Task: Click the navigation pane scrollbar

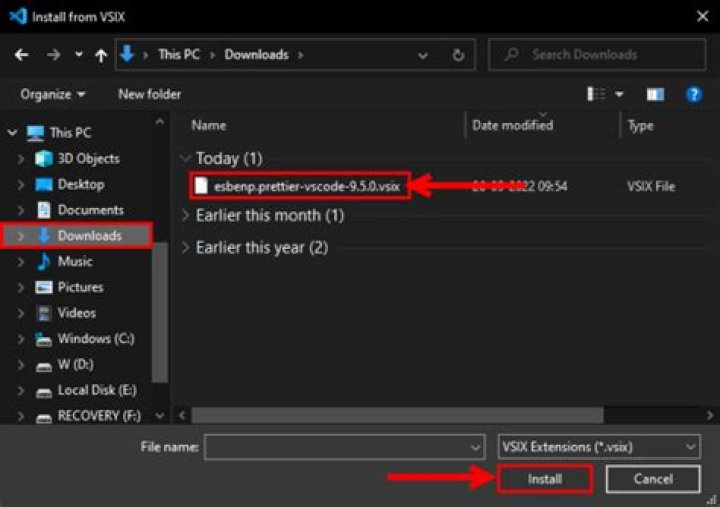Action: (x=159, y=312)
